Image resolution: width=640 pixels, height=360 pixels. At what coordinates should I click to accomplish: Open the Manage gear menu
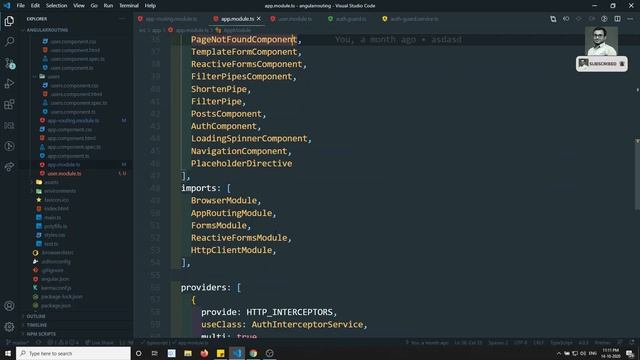pyautogui.click(x=9, y=327)
